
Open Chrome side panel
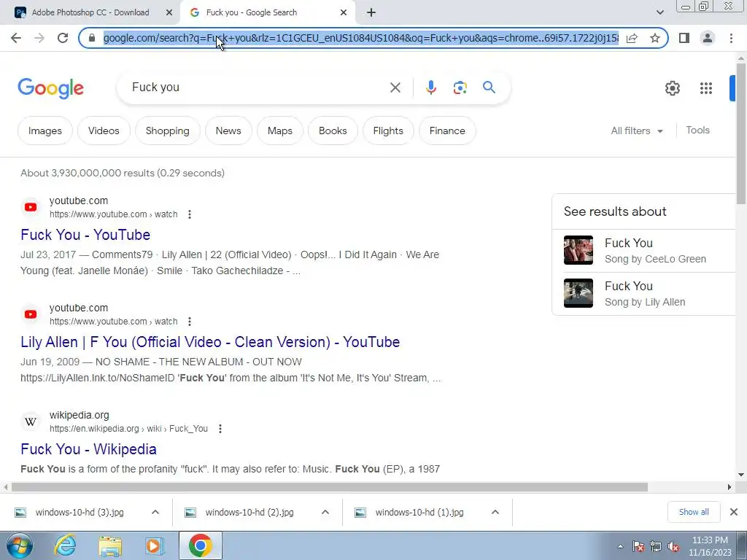684,38
